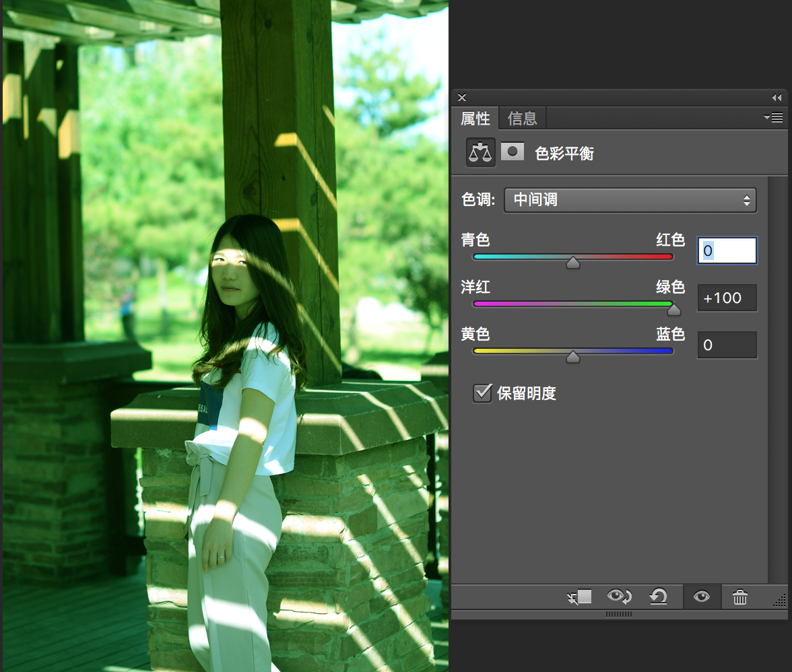Toggle adjustment layer visibility eye
This screenshot has height=672, width=792.
702,597
